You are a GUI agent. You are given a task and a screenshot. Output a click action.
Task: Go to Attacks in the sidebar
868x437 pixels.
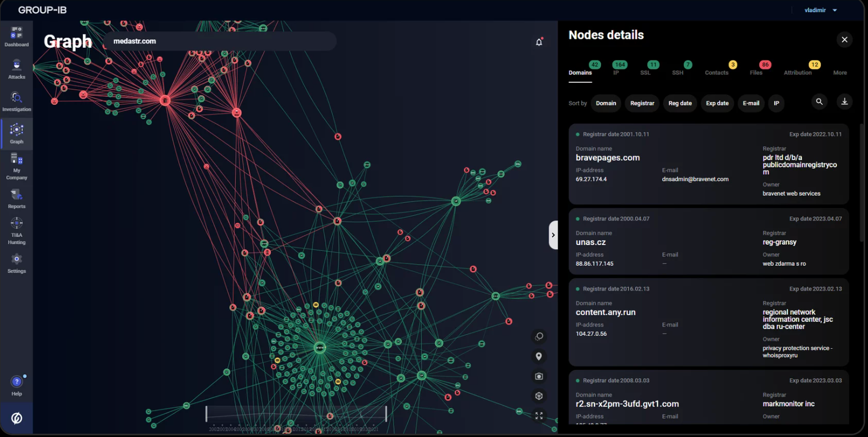pyautogui.click(x=17, y=69)
